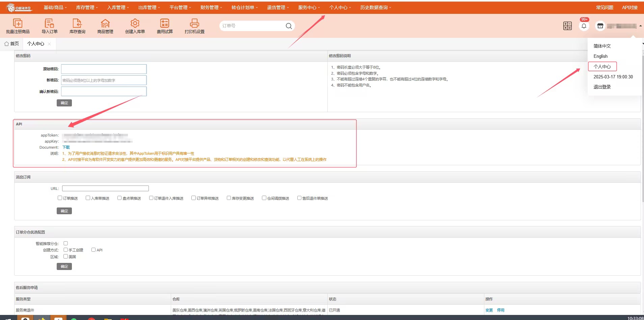Open the calculator grid icon beside the bell
The height and width of the screenshot is (320, 644).
(x=567, y=26)
